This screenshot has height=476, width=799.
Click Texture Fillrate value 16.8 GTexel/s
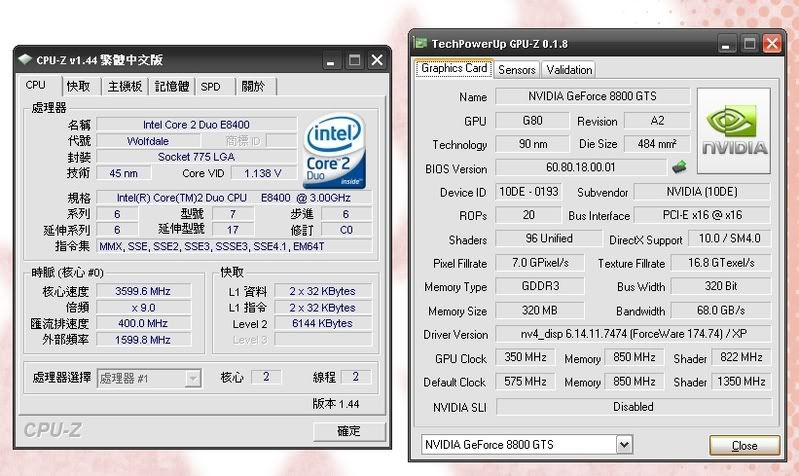(x=721, y=262)
